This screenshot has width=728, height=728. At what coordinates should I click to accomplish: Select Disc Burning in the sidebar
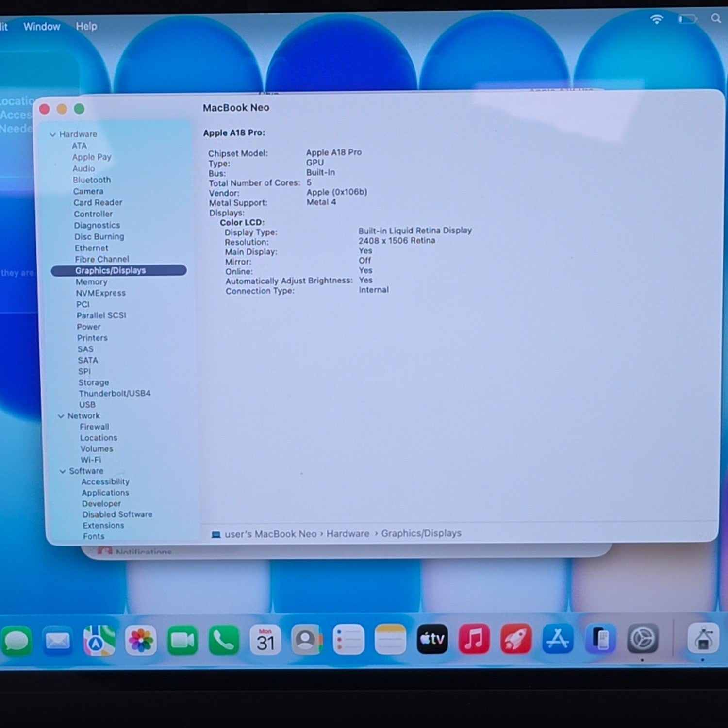tap(99, 237)
